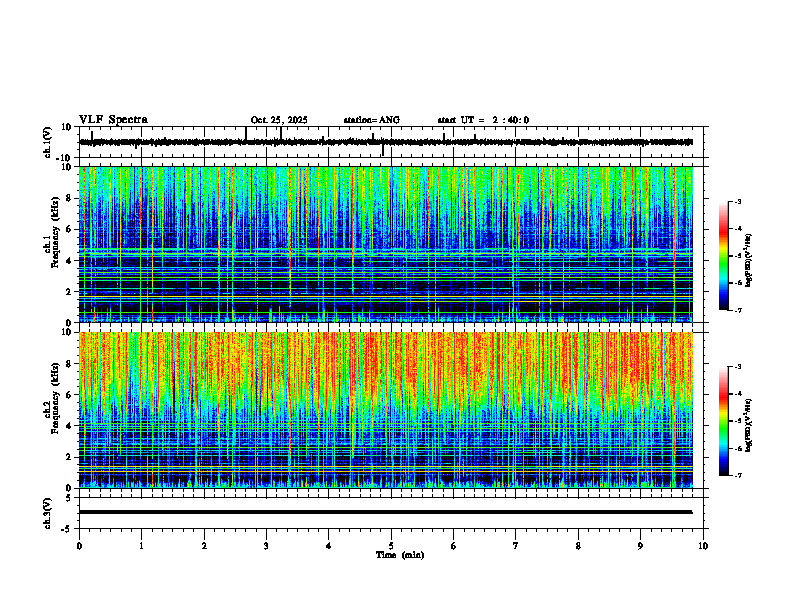Viewport: 792px width, 612px height.
Task: Click the "Time (min)" x-axis label
Action: pyautogui.click(x=400, y=555)
